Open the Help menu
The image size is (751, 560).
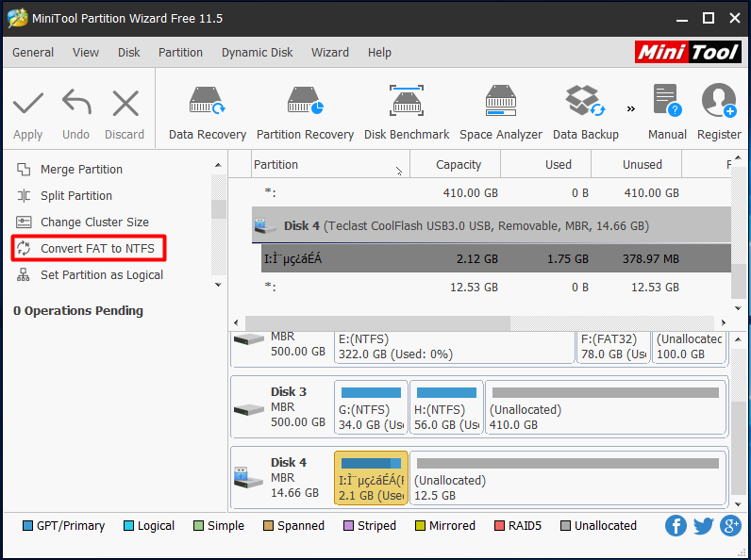[379, 52]
